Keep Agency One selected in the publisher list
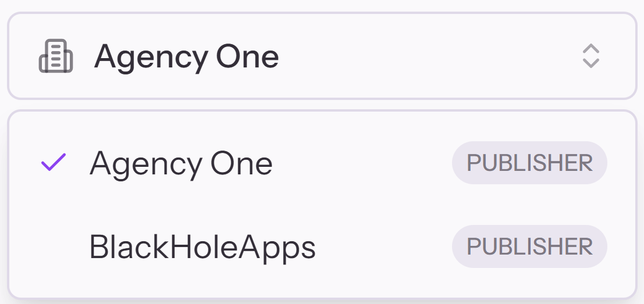Image resolution: width=644 pixels, height=304 pixels. click(x=180, y=163)
